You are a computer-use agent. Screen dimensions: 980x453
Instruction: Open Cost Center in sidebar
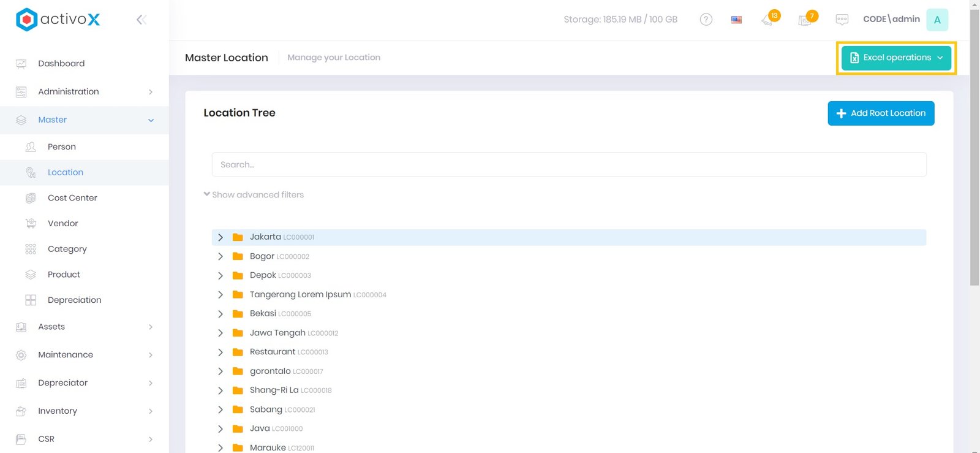point(72,198)
